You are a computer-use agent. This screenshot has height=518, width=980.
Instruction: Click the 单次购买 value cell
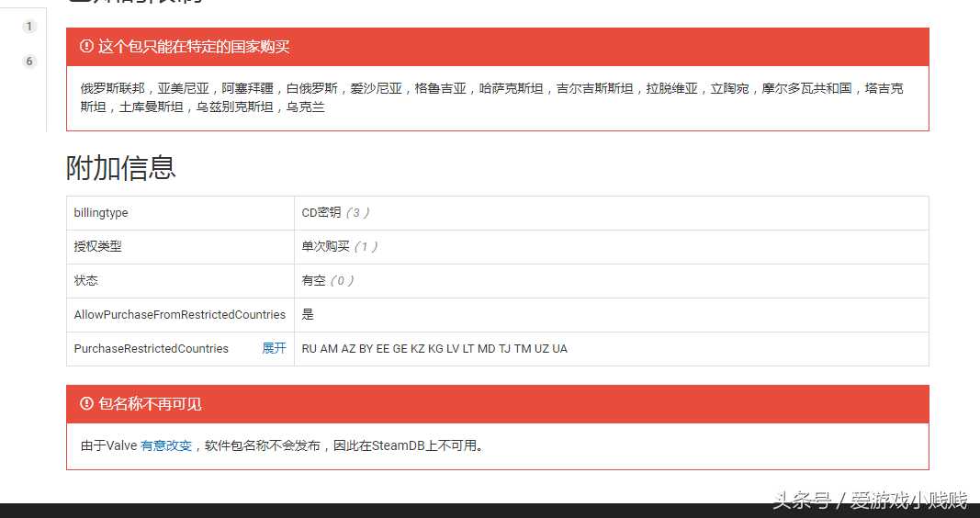pos(326,246)
